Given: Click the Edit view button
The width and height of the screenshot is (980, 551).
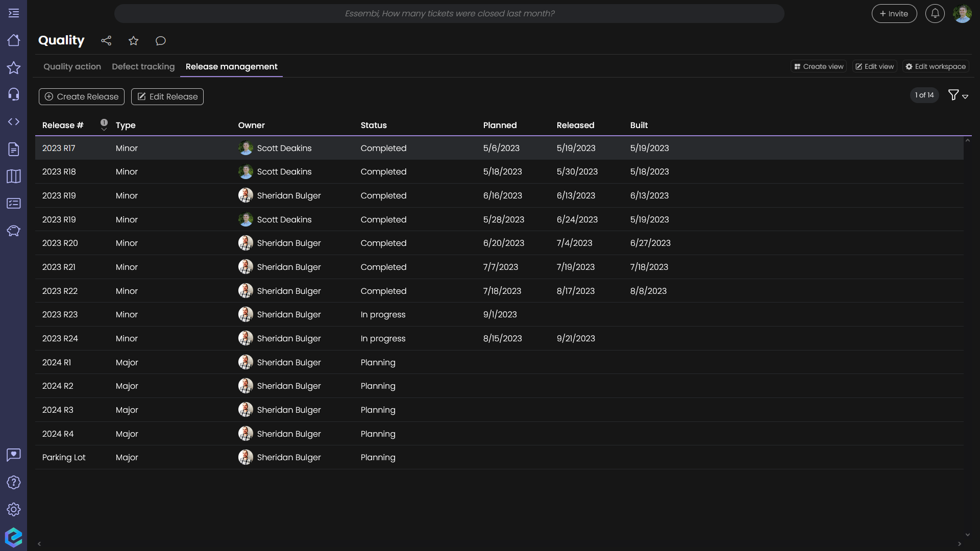Looking at the screenshot, I should pos(874,66).
